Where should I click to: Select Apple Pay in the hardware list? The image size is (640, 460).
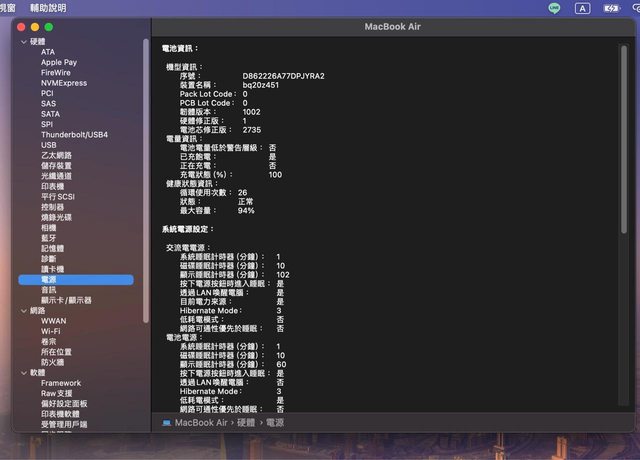[x=59, y=62]
